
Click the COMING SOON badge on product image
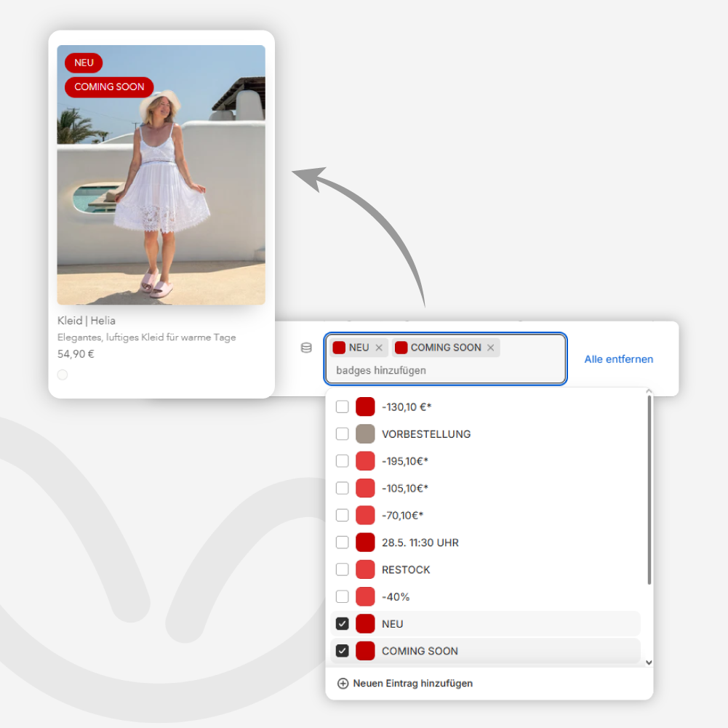point(109,87)
